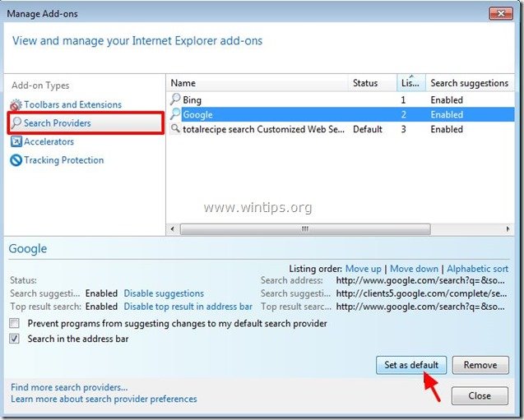524x420 pixels.
Task: Close the Manage Add-ons window
Action: coord(501,14)
